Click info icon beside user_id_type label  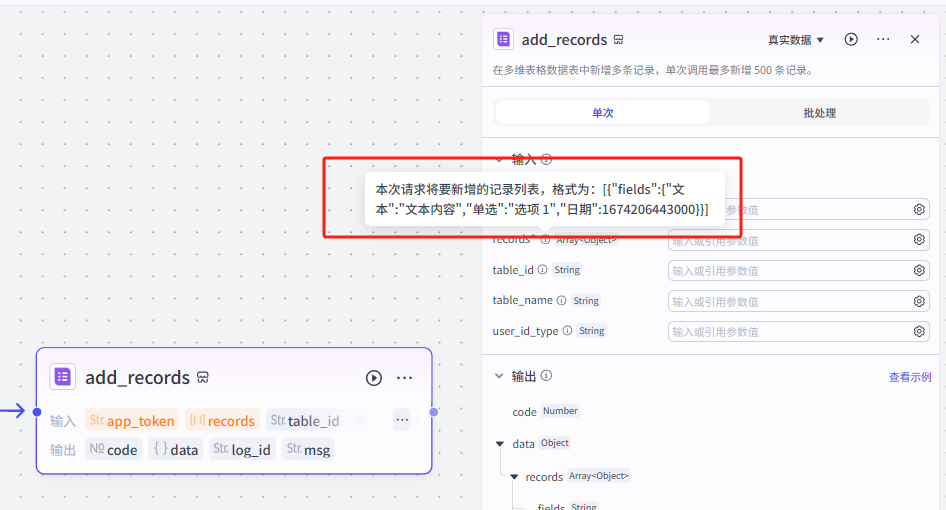(x=567, y=331)
